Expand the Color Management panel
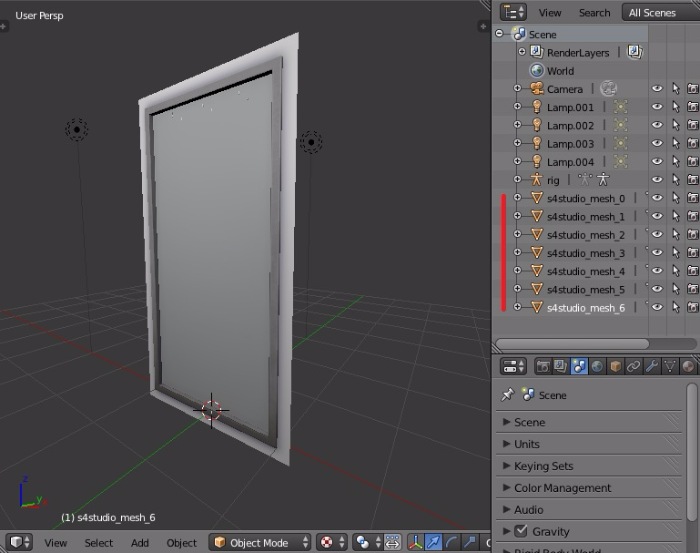Screen dimensions: 700x553 tap(561, 488)
